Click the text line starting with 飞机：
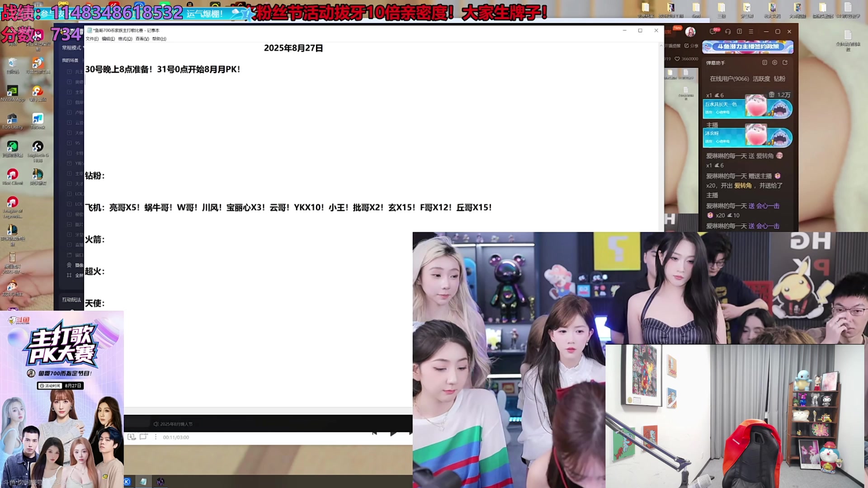This screenshot has height=488, width=868. [x=288, y=207]
